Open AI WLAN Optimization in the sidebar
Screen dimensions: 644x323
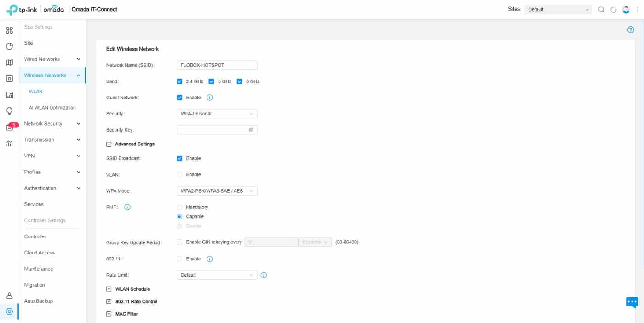click(52, 108)
